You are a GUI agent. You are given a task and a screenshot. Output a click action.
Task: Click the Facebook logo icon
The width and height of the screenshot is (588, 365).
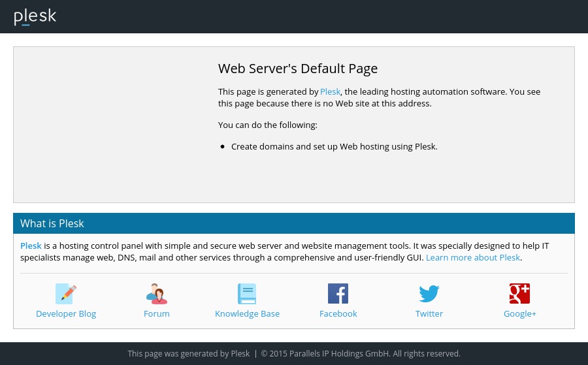[338, 294]
